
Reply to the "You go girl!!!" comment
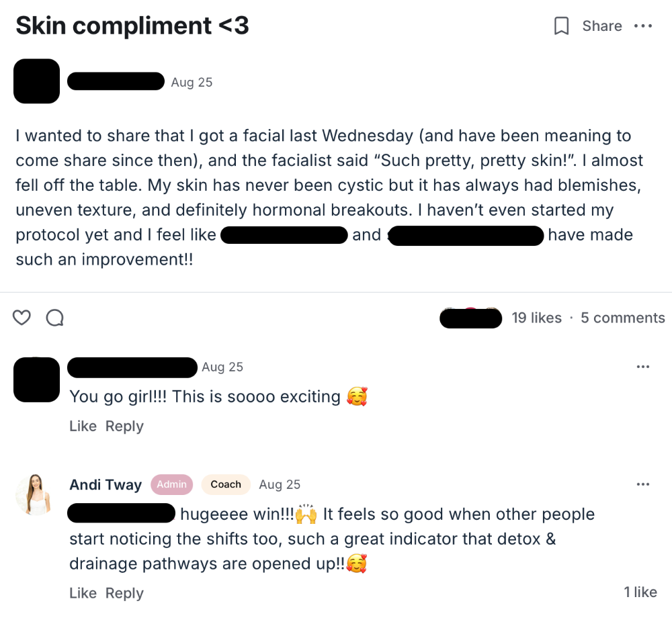[124, 427]
